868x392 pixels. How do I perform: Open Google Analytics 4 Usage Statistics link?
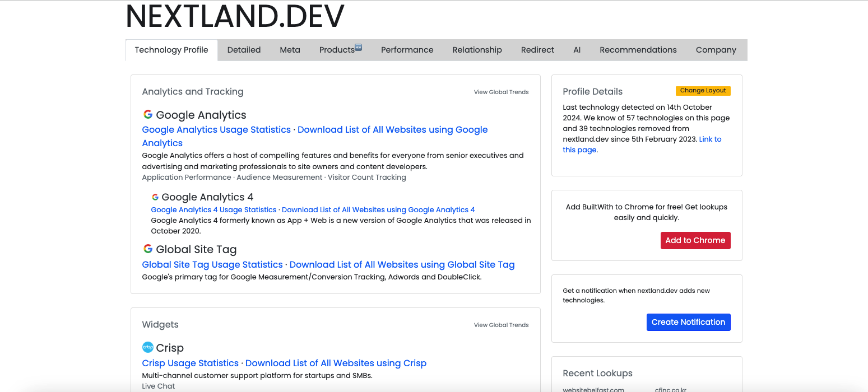click(213, 209)
